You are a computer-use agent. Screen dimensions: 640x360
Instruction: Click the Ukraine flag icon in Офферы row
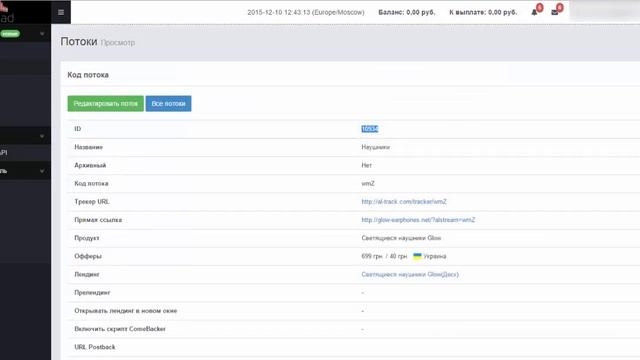click(x=417, y=256)
